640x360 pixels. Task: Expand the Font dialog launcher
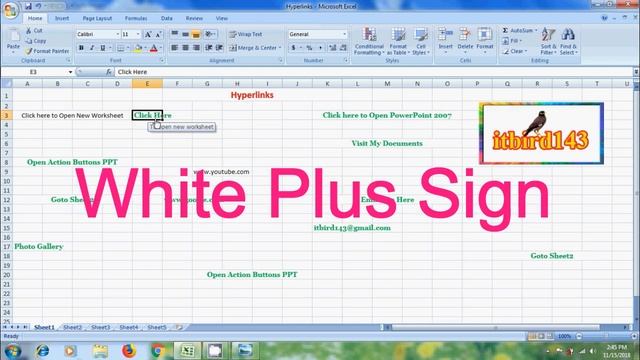(x=162, y=60)
